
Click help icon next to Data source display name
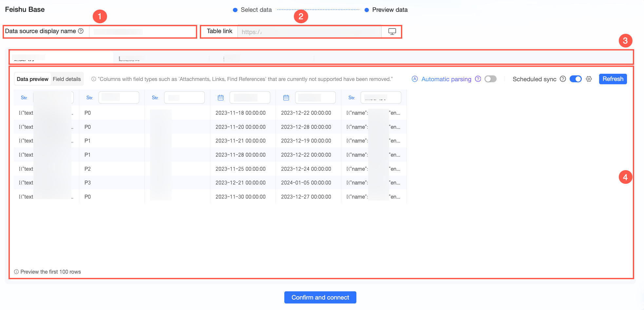tap(81, 31)
